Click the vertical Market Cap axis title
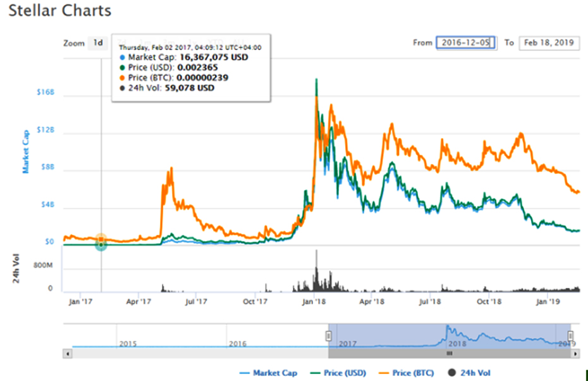The image size is (588, 381). tap(25, 152)
